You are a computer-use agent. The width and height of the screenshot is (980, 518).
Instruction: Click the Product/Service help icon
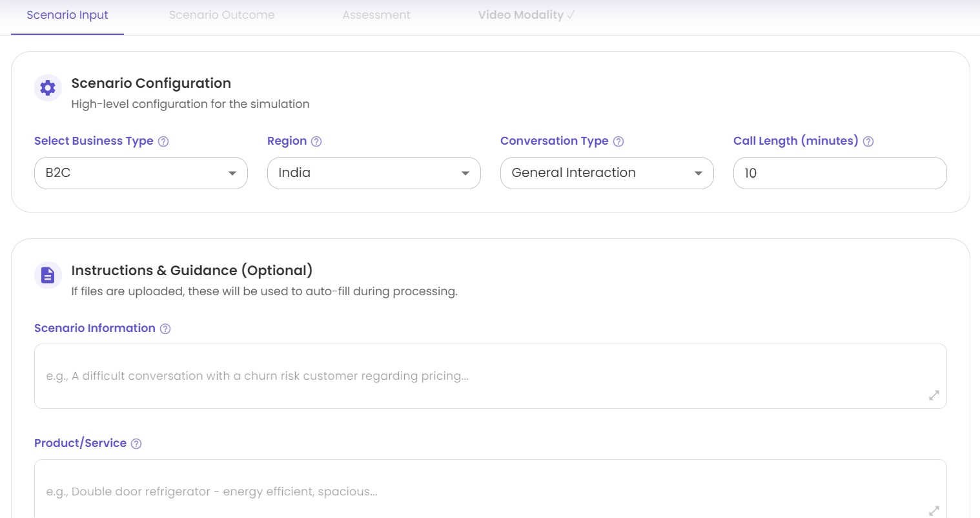[x=136, y=444]
